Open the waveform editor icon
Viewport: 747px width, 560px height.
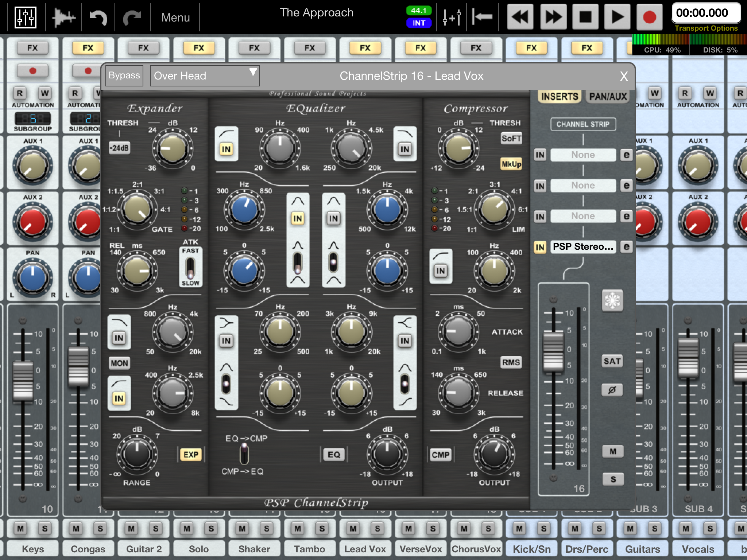[64, 17]
